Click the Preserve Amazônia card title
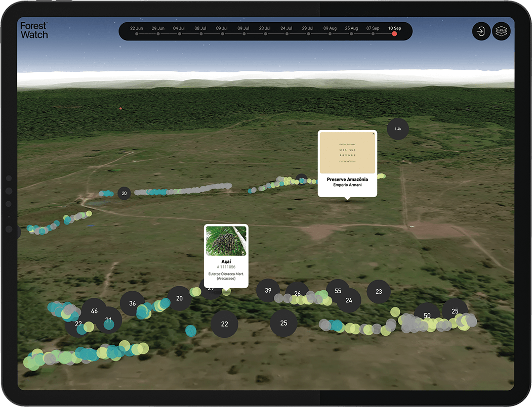Image resolution: width=532 pixels, height=407 pixels. pos(347,179)
